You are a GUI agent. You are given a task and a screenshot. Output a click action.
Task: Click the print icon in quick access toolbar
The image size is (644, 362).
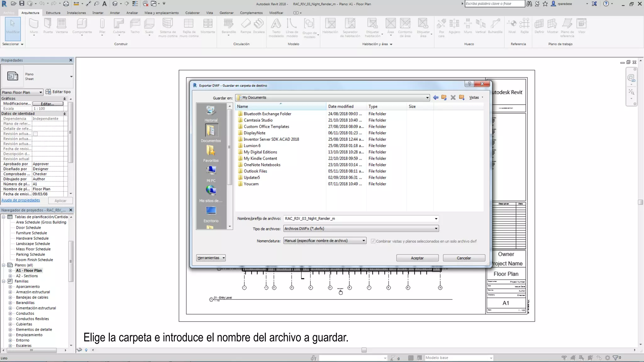coord(66,3)
